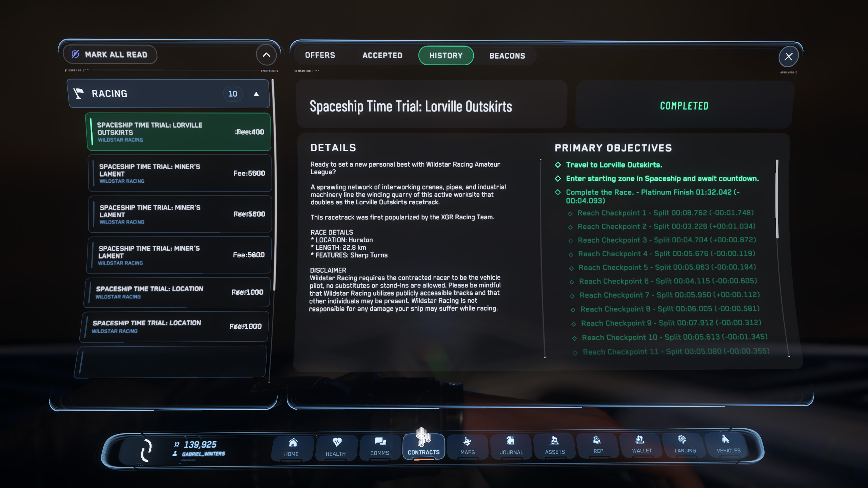868x488 pixels.
Task: Close the contracts panel with X
Action: pyautogui.click(x=788, y=57)
